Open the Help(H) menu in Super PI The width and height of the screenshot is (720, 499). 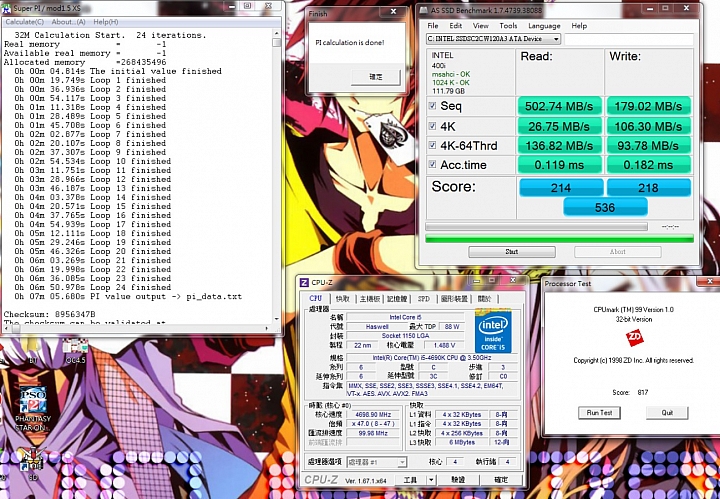106,22
